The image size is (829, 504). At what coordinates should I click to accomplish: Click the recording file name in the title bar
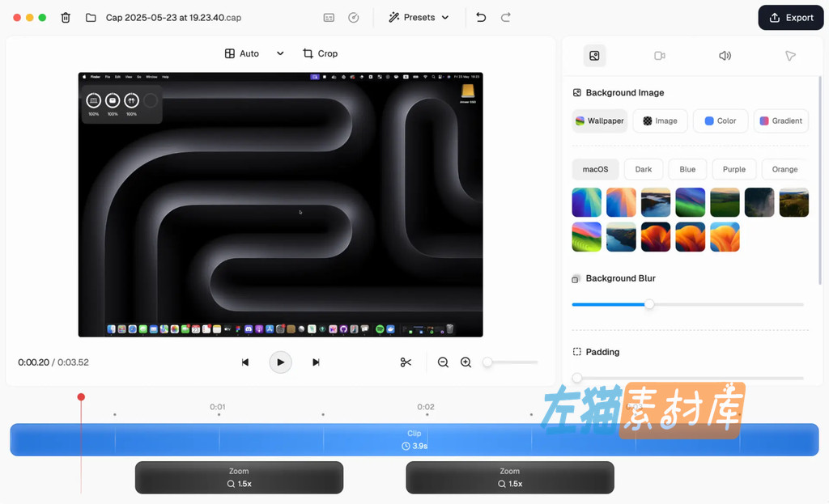[x=173, y=18]
